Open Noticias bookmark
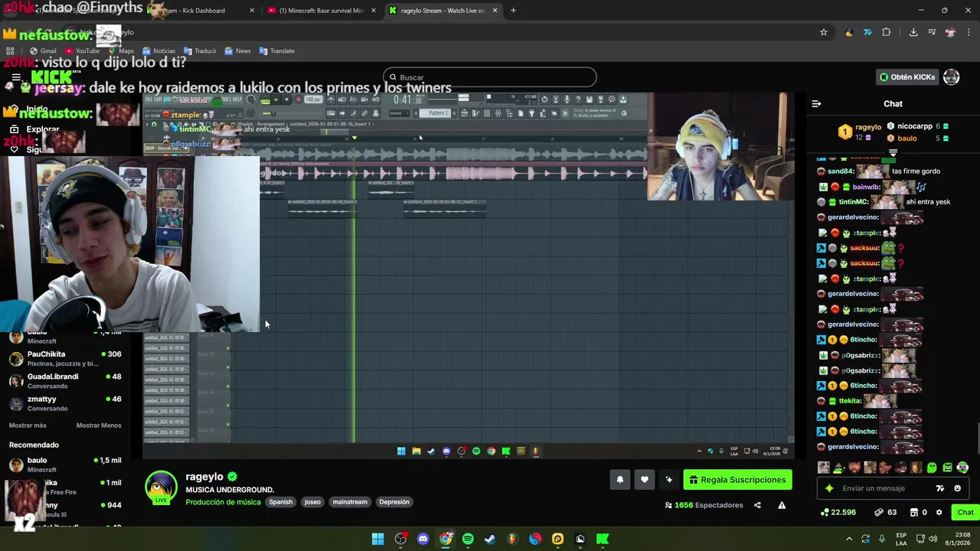The width and height of the screenshot is (980, 551). pyautogui.click(x=158, y=51)
